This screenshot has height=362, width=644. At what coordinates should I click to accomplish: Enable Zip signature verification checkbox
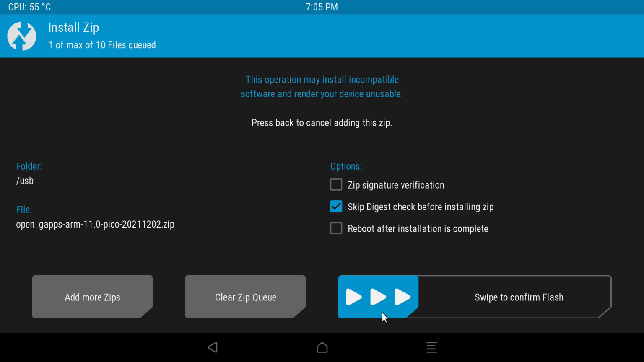[x=336, y=185]
